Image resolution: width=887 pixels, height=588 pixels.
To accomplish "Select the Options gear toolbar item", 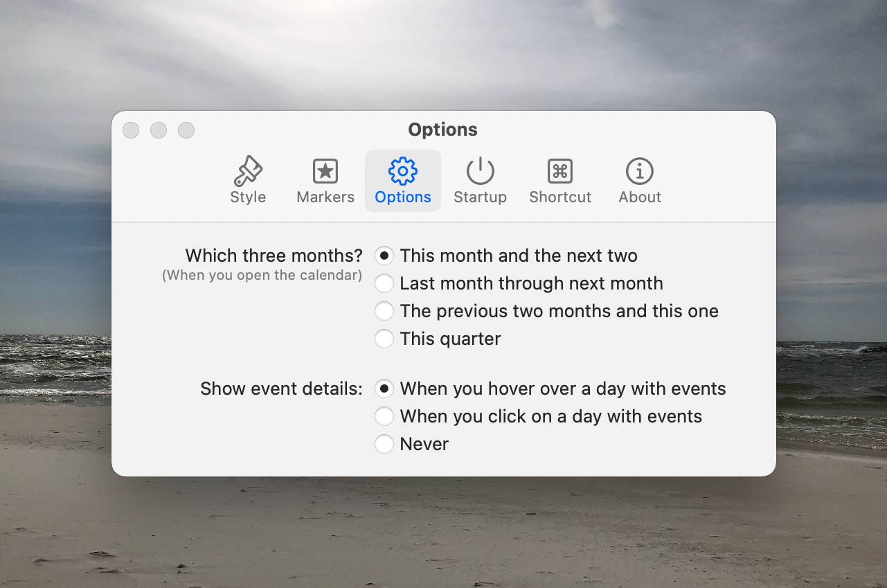I will tap(403, 181).
